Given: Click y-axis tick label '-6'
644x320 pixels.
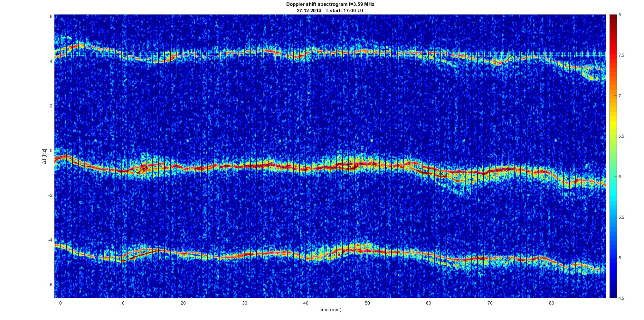Looking at the screenshot, I should coord(50,285).
